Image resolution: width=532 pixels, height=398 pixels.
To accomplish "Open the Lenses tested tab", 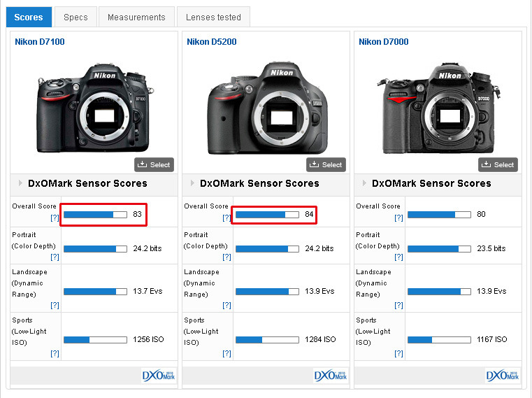I will coord(213,17).
